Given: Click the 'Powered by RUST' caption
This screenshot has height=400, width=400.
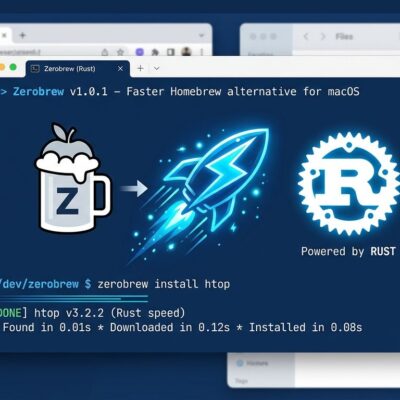Looking at the screenshot, I should point(348,251).
